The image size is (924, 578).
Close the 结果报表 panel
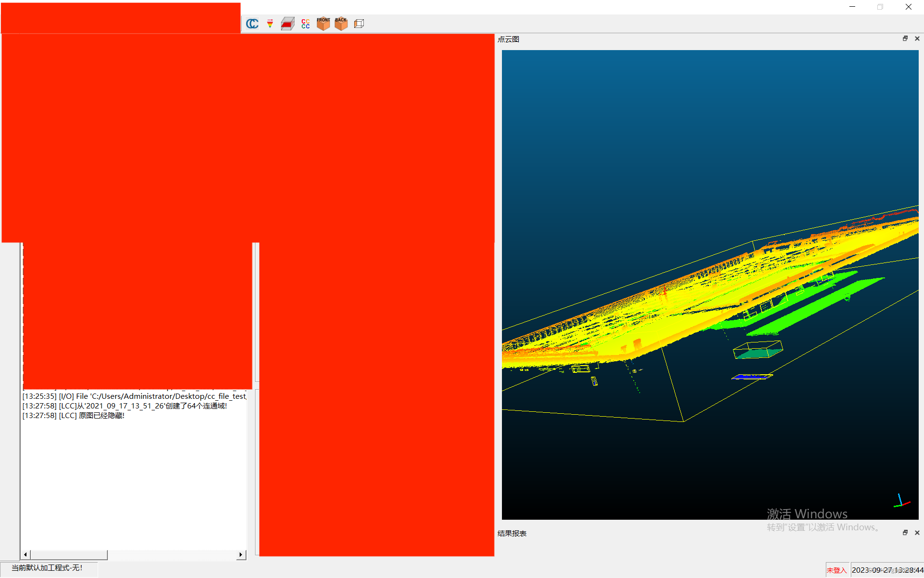coord(917,533)
